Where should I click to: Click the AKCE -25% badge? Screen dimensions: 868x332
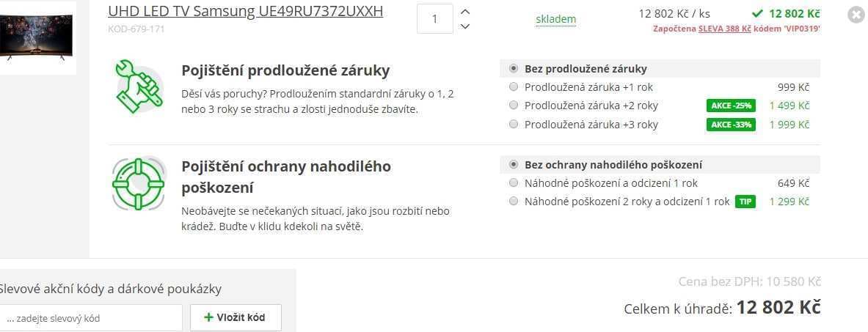coord(731,106)
